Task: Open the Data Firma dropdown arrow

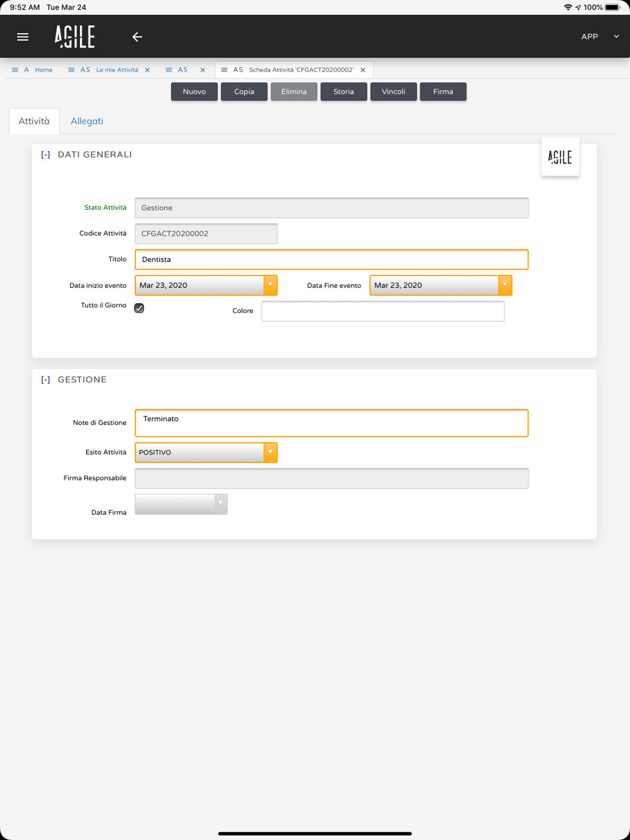Action: [221, 504]
